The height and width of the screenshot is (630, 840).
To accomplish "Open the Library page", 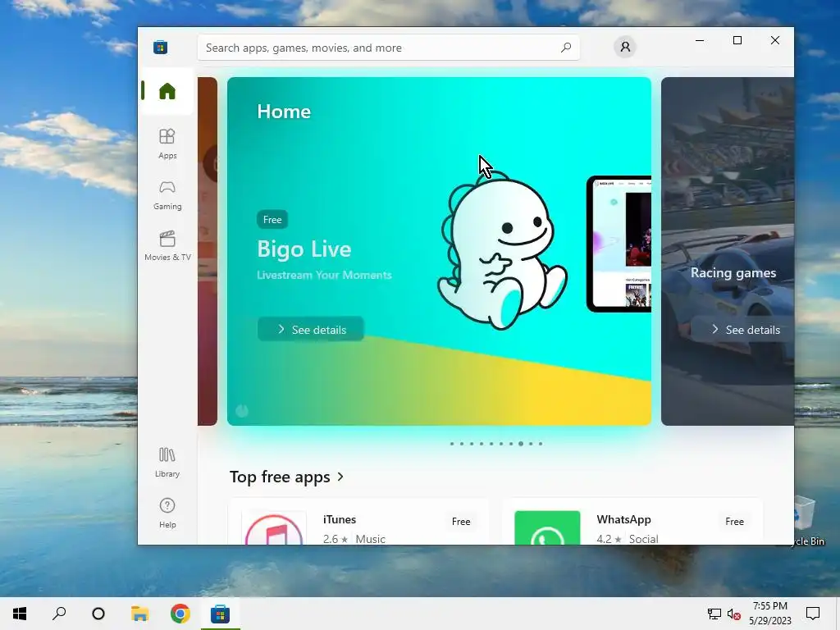I will (167, 463).
